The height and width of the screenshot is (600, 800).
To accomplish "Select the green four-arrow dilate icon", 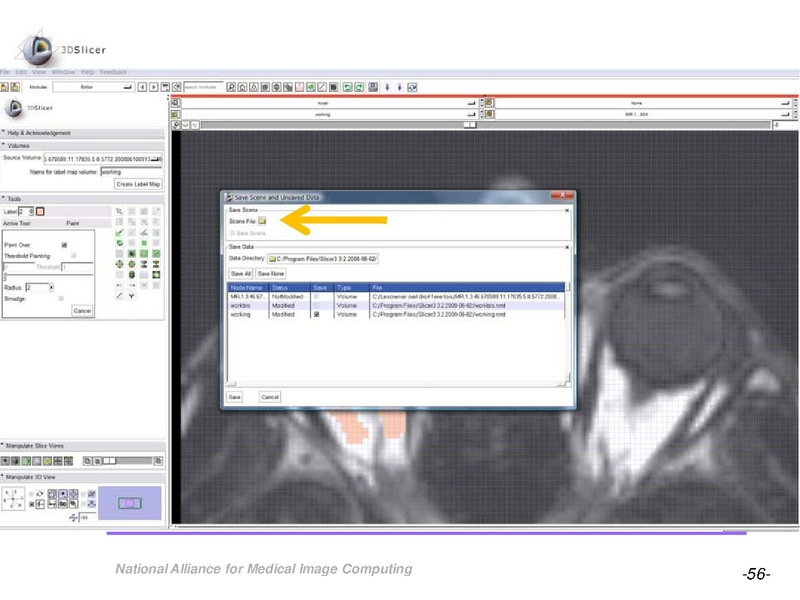I will coord(119,264).
